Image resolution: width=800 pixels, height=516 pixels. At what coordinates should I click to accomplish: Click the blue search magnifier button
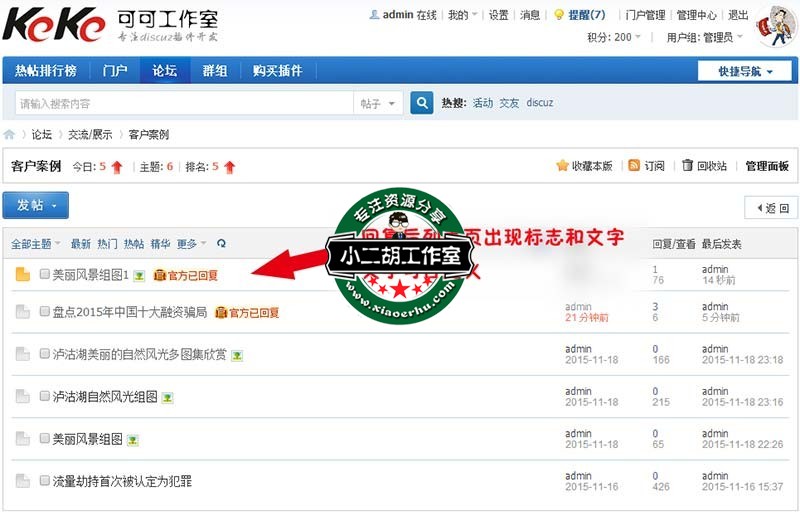click(422, 103)
